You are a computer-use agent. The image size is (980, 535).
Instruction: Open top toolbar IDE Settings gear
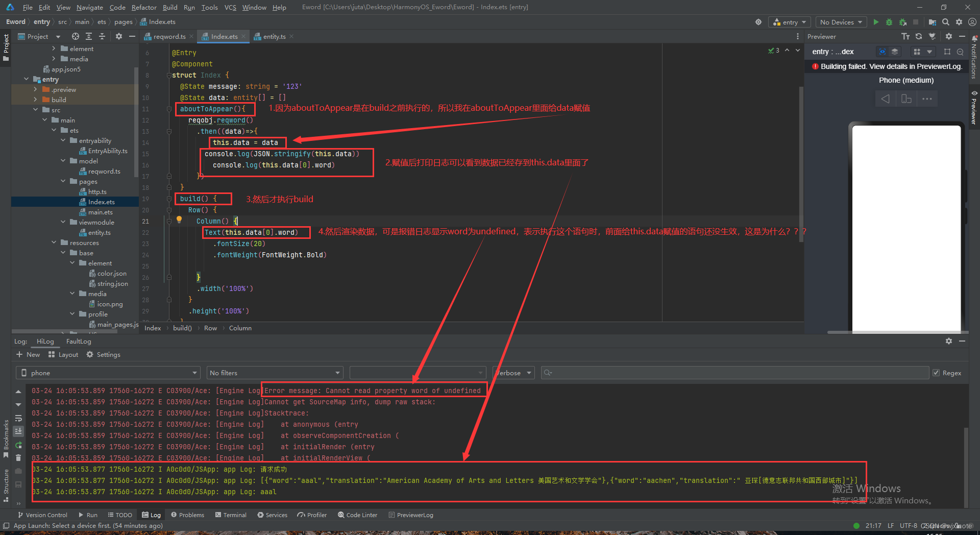(x=960, y=22)
